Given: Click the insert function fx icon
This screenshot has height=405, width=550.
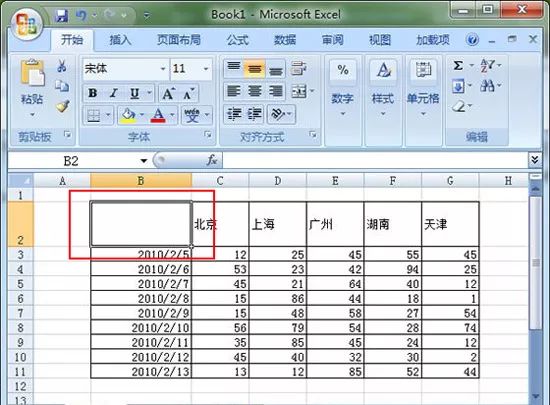Looking at the screenshot, I should click(212, 160).
